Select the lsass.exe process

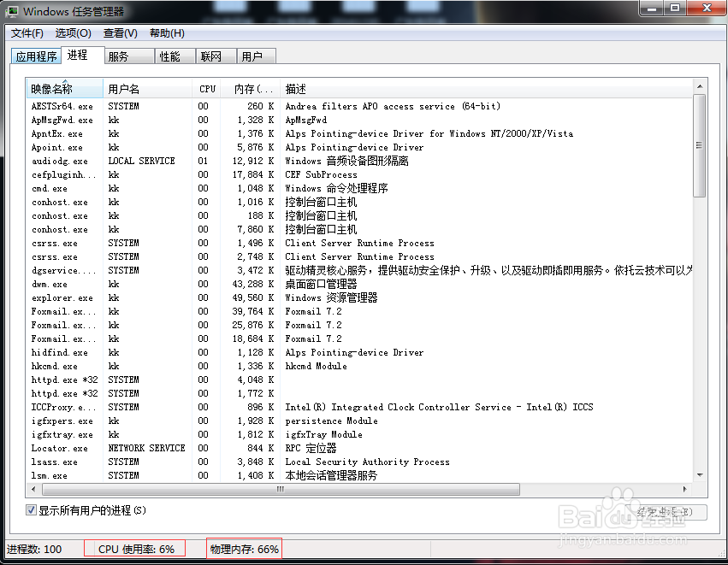359,462
